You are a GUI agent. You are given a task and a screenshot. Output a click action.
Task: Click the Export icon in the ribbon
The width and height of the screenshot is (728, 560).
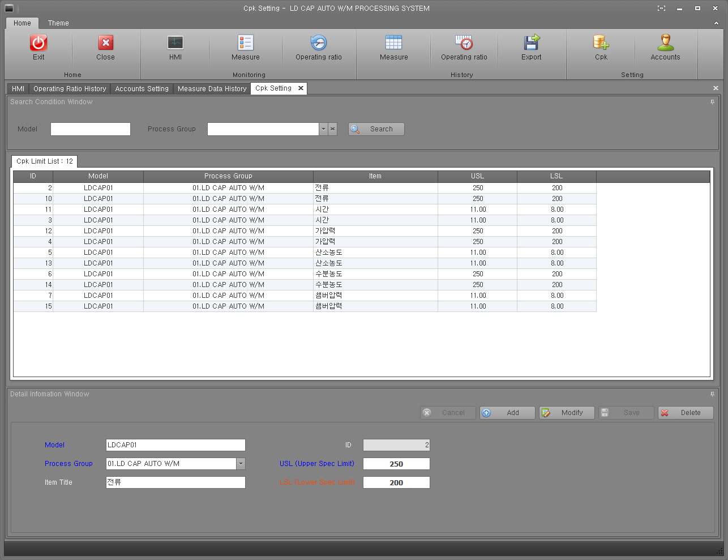point(532,43)
